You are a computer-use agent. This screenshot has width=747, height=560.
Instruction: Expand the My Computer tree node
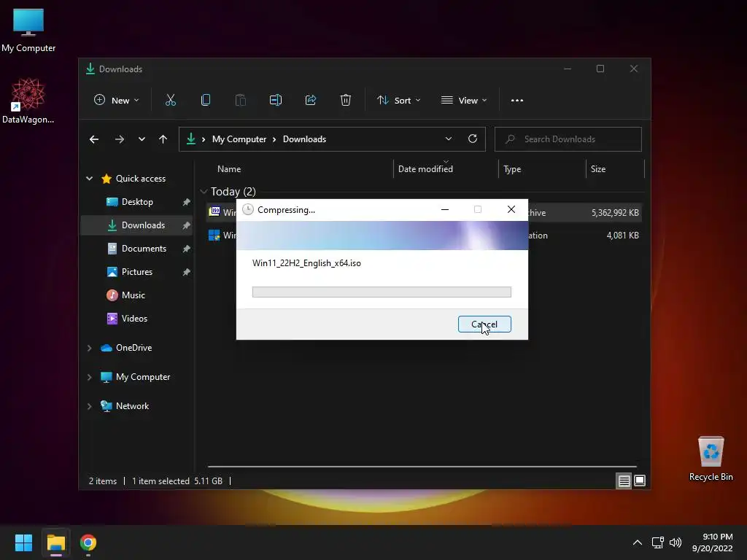[89, 377]
